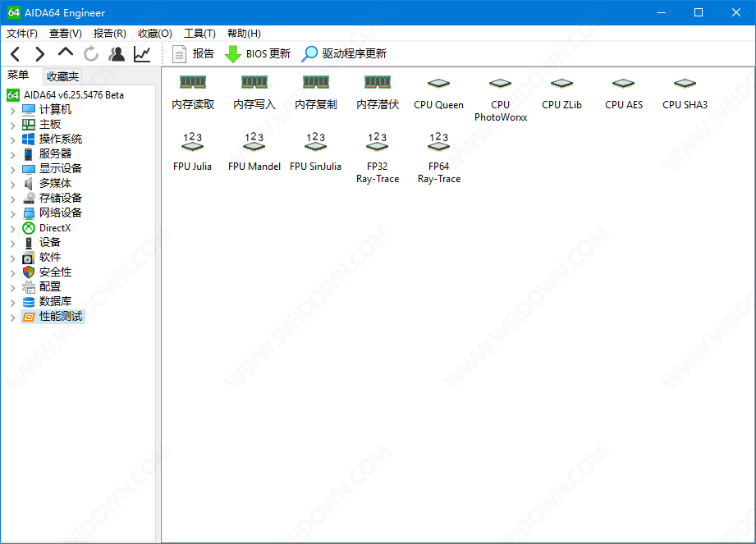Screen dimensions: 756x544
Task: Click the BIOS 更新 button
Action: tap(258, 53)
